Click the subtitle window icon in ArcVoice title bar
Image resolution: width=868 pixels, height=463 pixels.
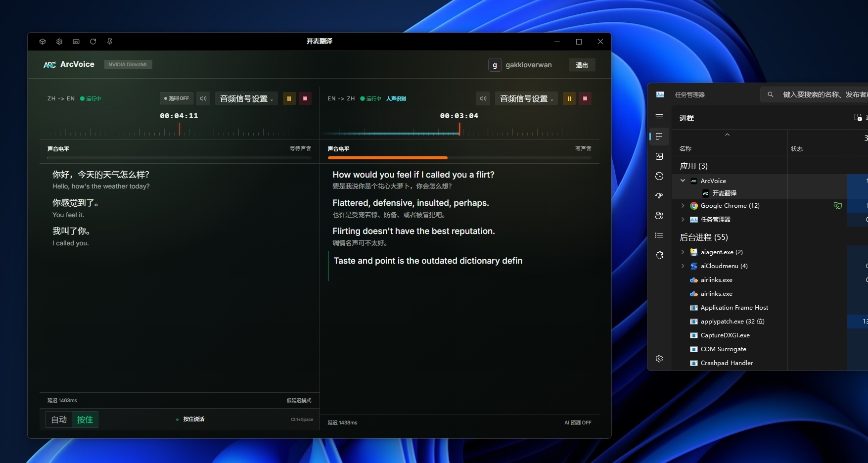(x=76, y=42)
